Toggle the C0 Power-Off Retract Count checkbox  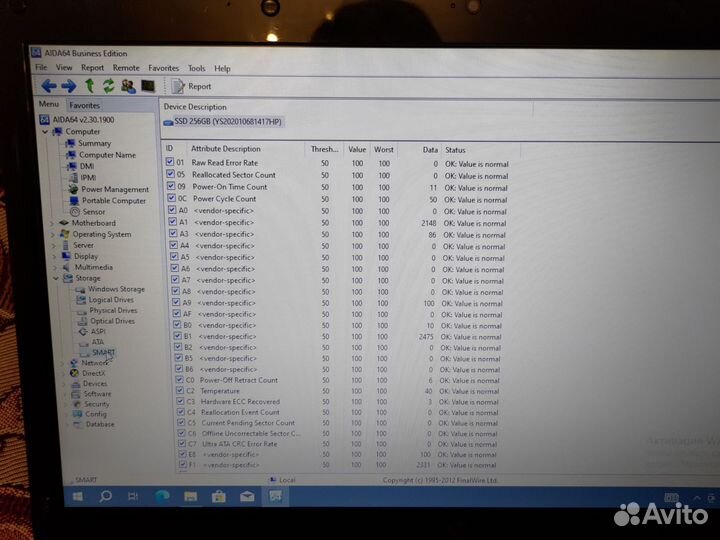pyautogui.click(x=179, y=380)
